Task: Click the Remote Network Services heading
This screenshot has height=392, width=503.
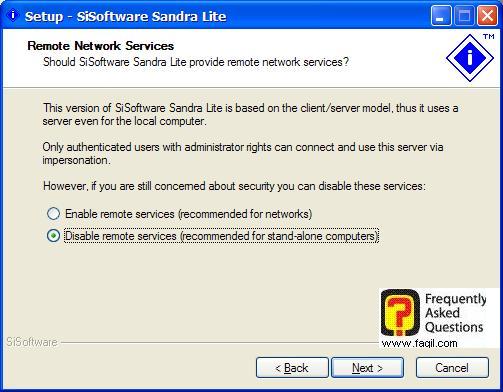Action: click(101, 46)
